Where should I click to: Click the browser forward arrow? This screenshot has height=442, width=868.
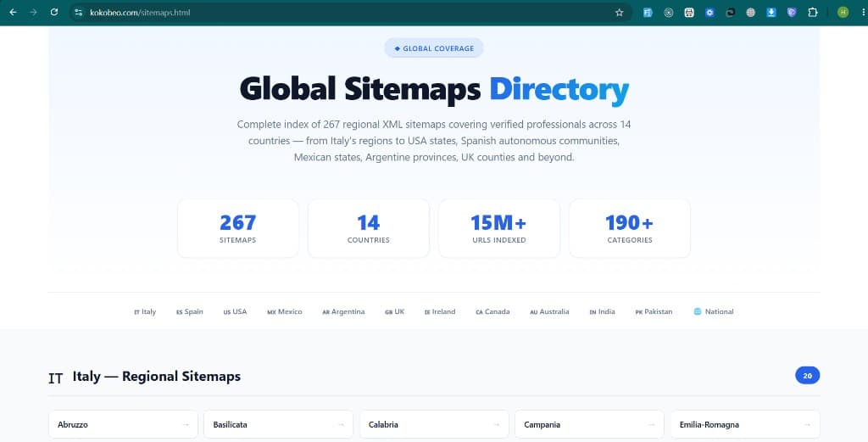33,12
